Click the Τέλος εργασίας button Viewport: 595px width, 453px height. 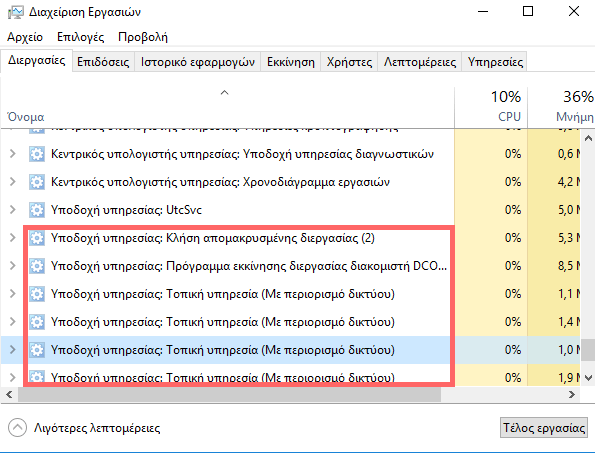(543, 428)
